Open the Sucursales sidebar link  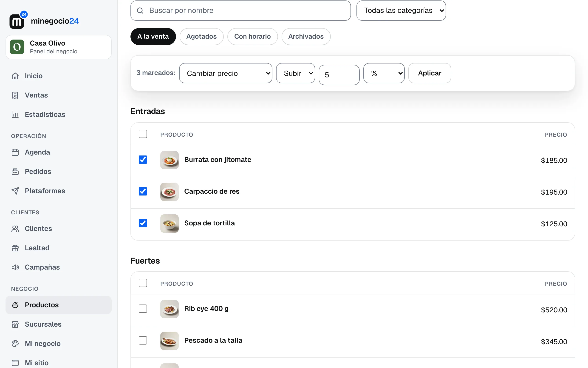(59, 325)
